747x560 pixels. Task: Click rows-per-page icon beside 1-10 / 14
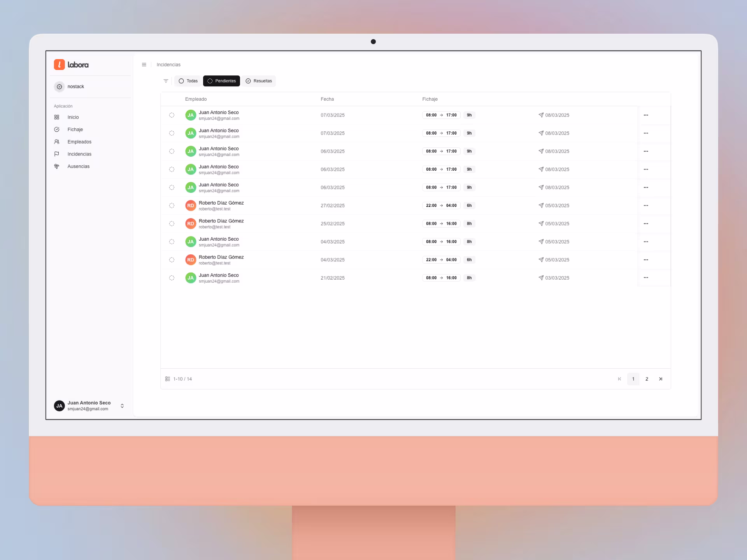point(168,379)
